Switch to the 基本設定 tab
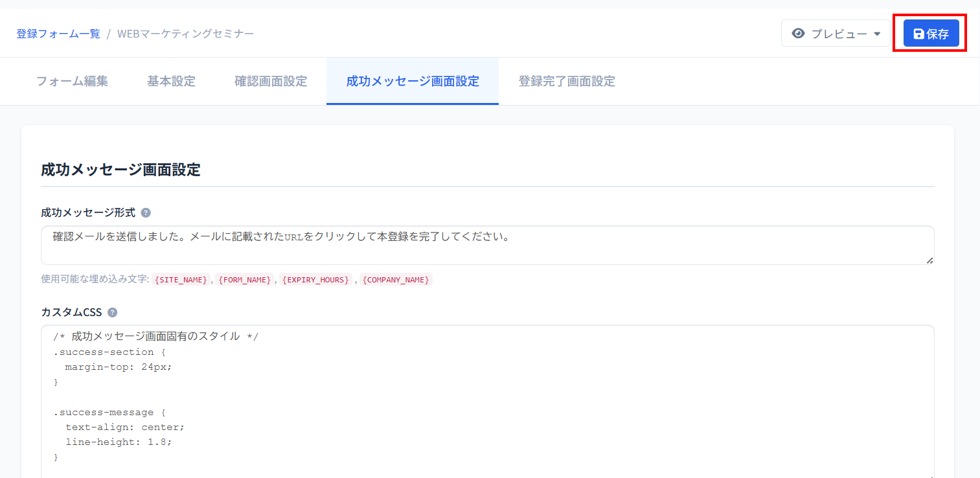980x478 pixels. click(171, 82)
